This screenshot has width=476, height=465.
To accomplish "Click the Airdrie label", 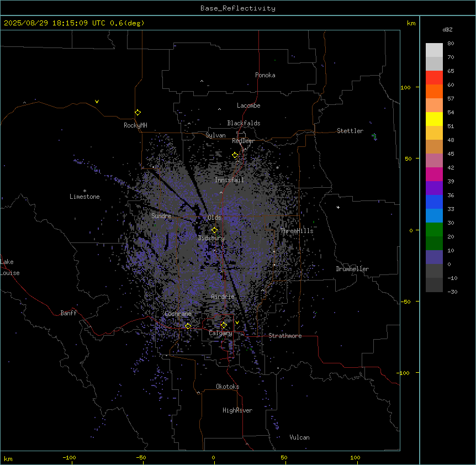I will pos(223,297).
